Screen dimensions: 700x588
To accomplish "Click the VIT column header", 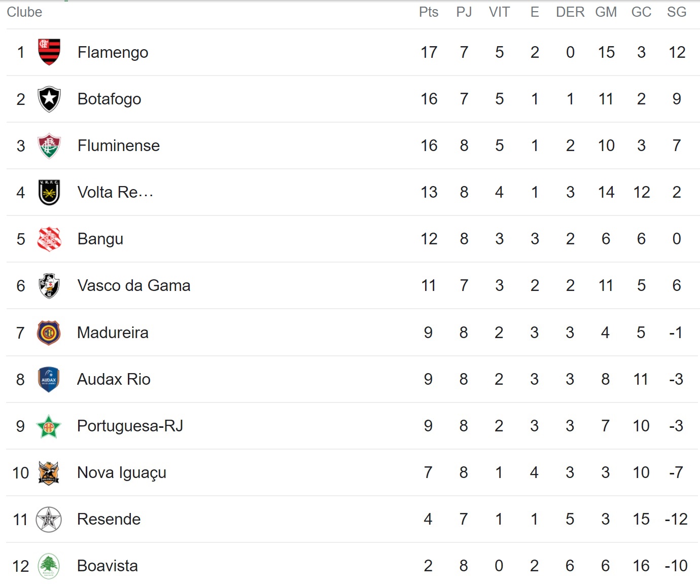I will 499,12.
